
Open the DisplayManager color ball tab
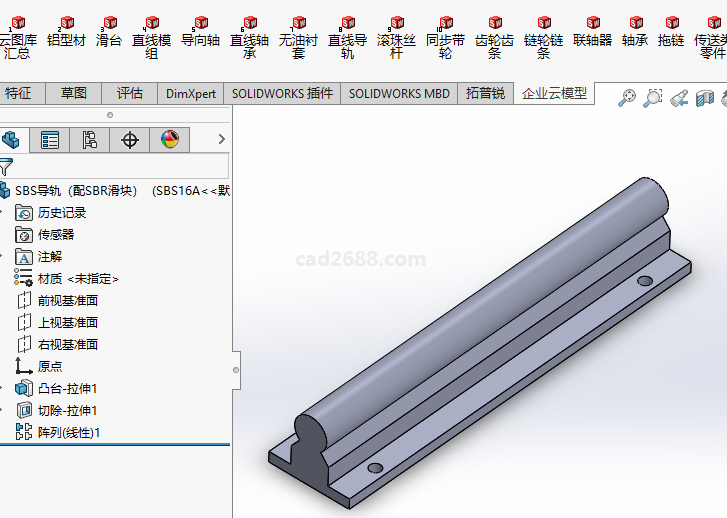(170, 140)
